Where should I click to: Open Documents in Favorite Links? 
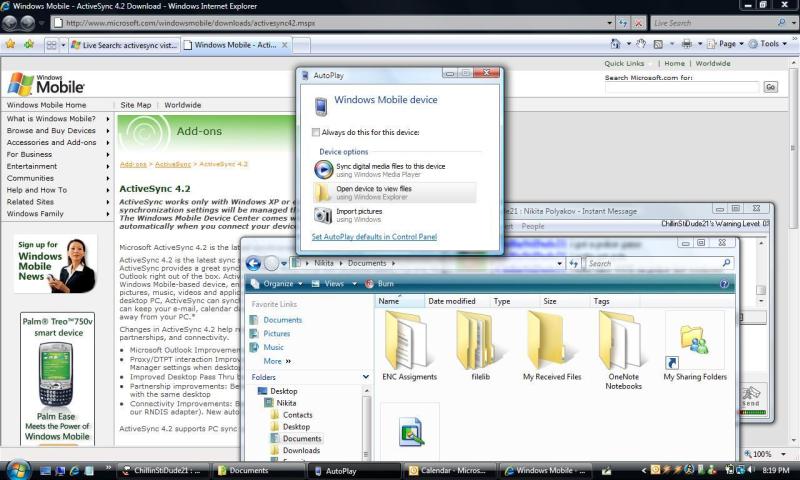[282, 320]
